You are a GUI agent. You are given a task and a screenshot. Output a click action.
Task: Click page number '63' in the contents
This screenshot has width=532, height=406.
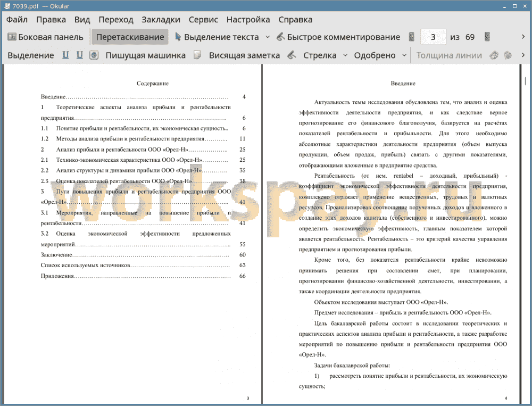[x=242, y=266]
